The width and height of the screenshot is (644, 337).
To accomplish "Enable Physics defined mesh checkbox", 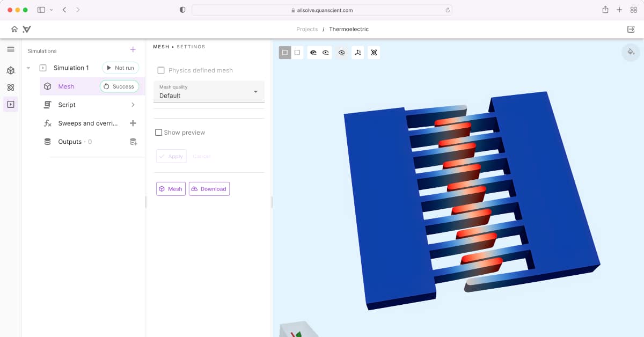I will (161, 70).
